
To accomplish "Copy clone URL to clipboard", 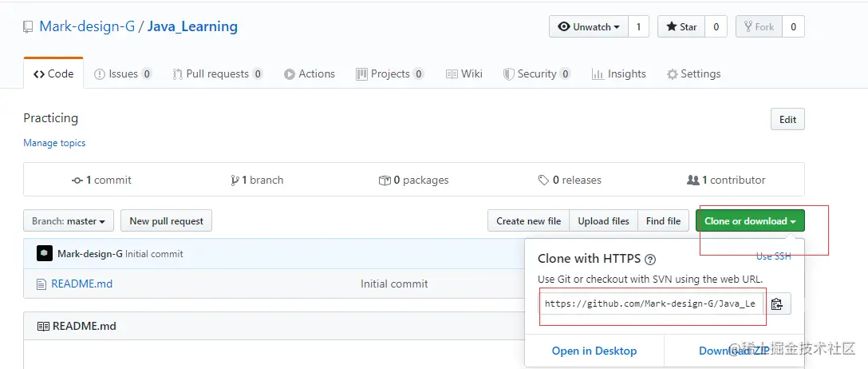I will click(778, 304).
